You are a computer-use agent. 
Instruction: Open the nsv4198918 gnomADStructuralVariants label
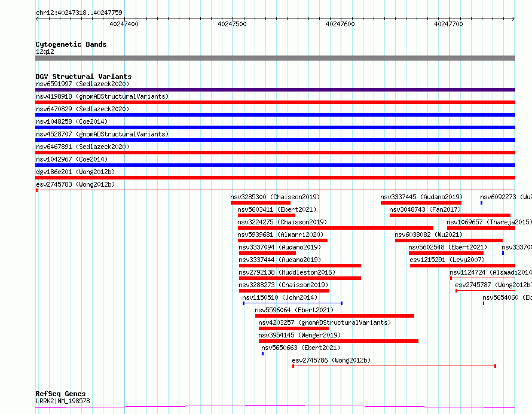102,96
